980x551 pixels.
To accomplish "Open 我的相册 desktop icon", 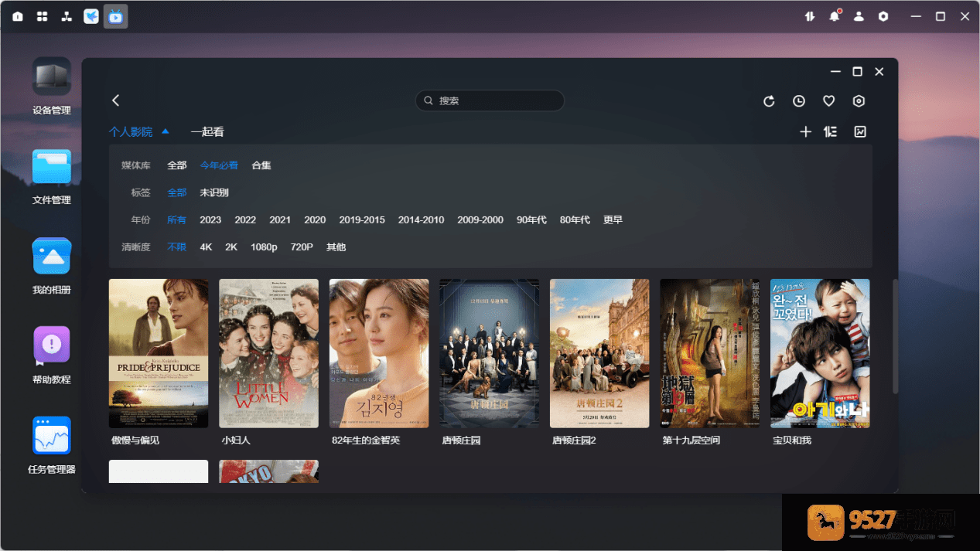I will point(52,267).
